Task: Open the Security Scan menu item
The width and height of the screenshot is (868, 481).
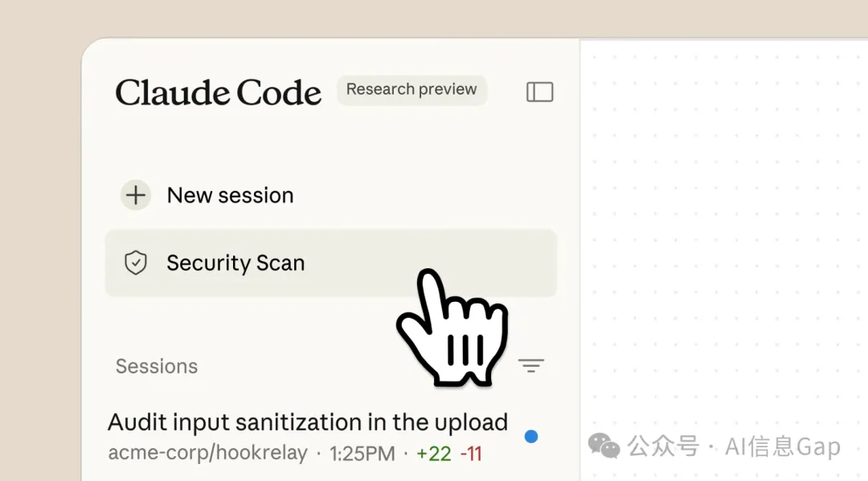Action: point(235,263)
